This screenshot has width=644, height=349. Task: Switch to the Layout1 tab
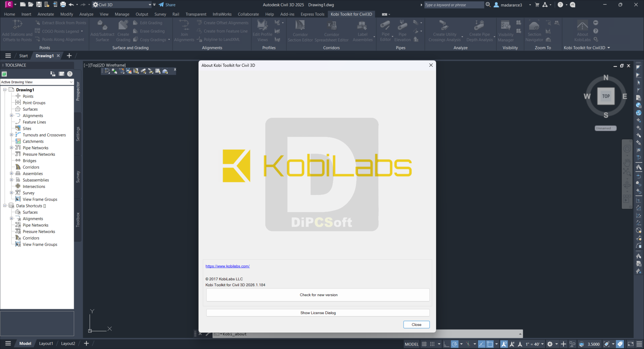pyautogui.click(x=46, y=343)
